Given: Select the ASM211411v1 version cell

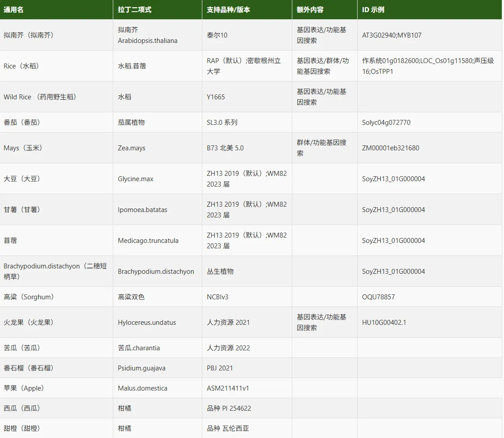Looking at the screenshot, I should click(x=228, y=388).
